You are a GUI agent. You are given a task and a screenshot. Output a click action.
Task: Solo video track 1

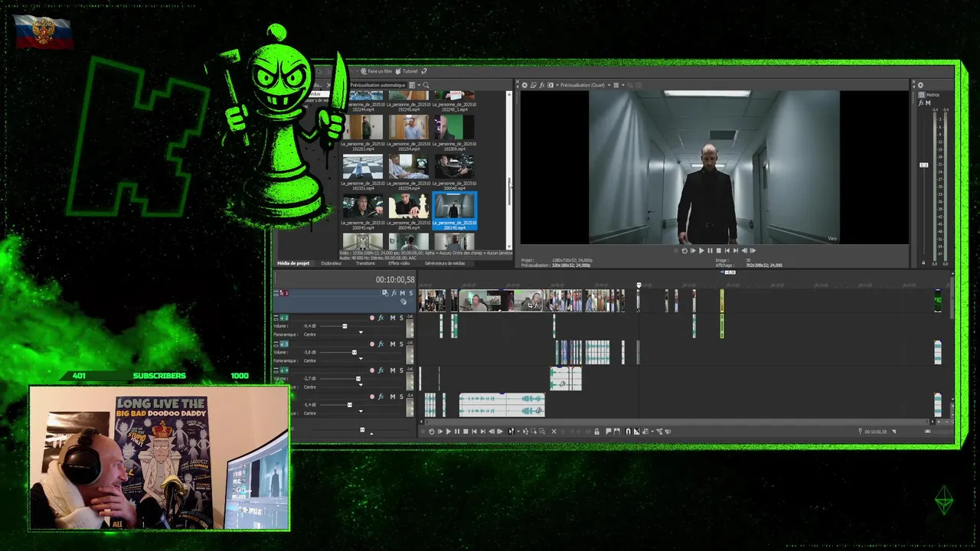pyautogui.click(x=411, y=293)
